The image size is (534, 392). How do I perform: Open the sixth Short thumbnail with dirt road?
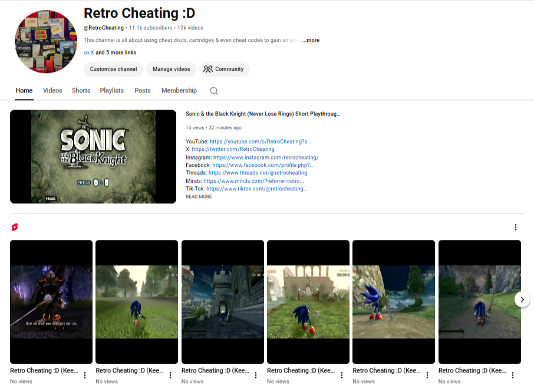click(x=480, y=302)
